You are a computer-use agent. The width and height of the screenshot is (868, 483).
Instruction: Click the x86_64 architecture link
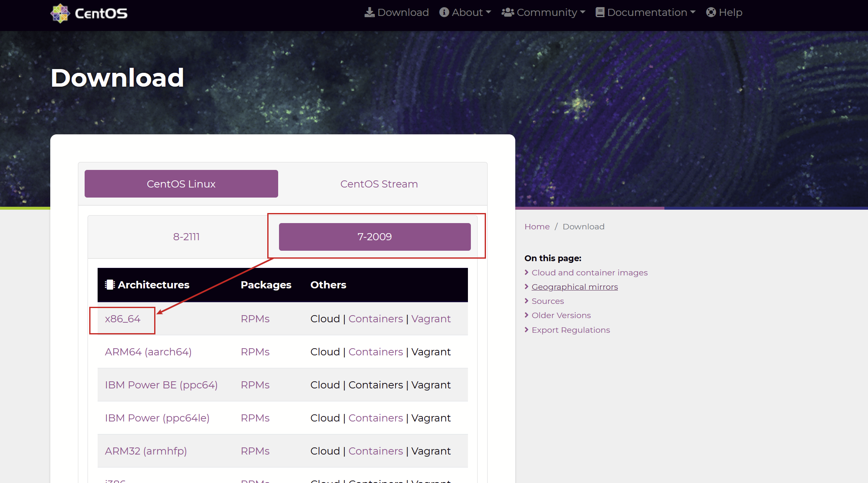[123, 319]
